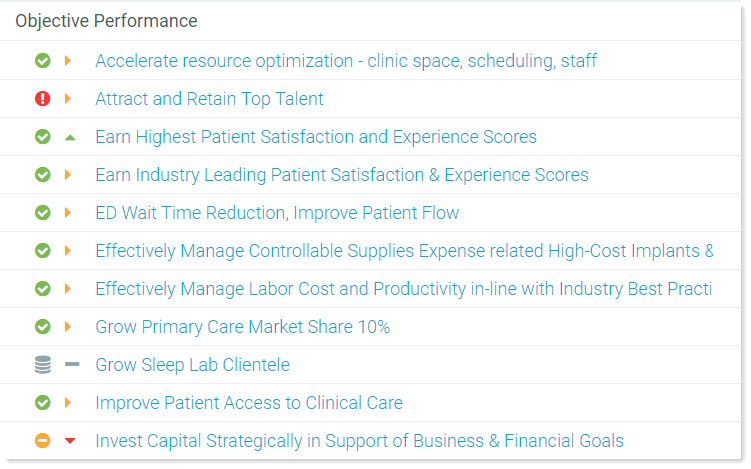This screenshot has height=469, width=751.
Task: Click orange minus status icon beside Invest Capital Strategically
Action: click(42, 441)
